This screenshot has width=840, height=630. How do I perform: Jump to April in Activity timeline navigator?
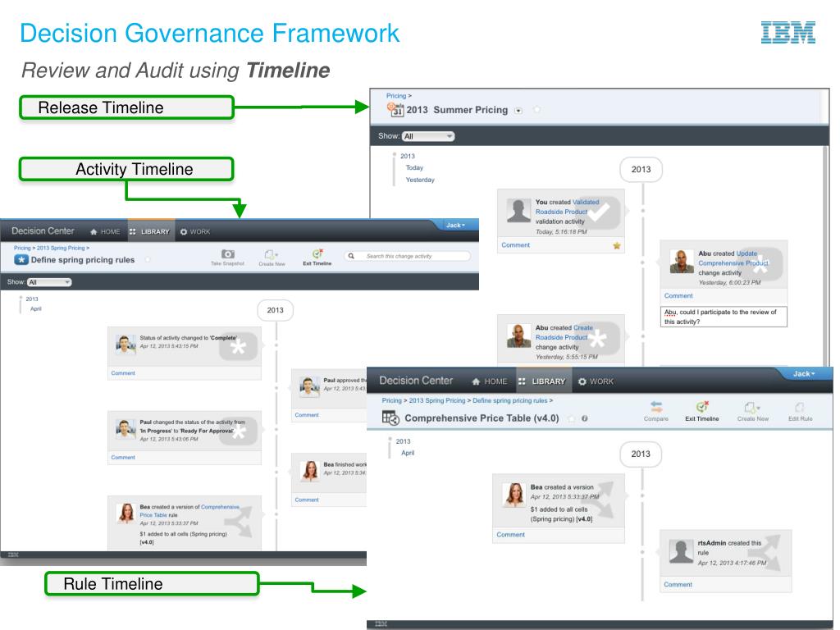coord(35,309)
